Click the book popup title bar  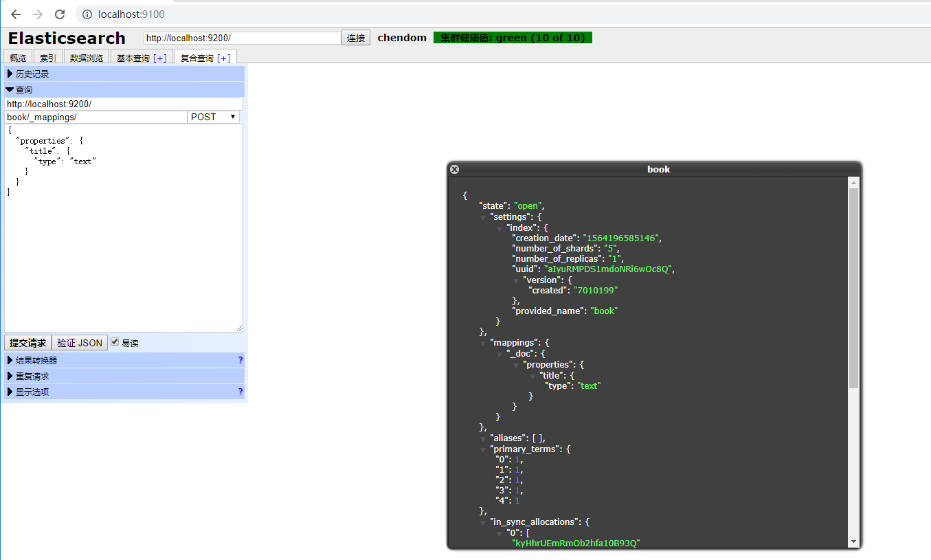click(654, 169)
